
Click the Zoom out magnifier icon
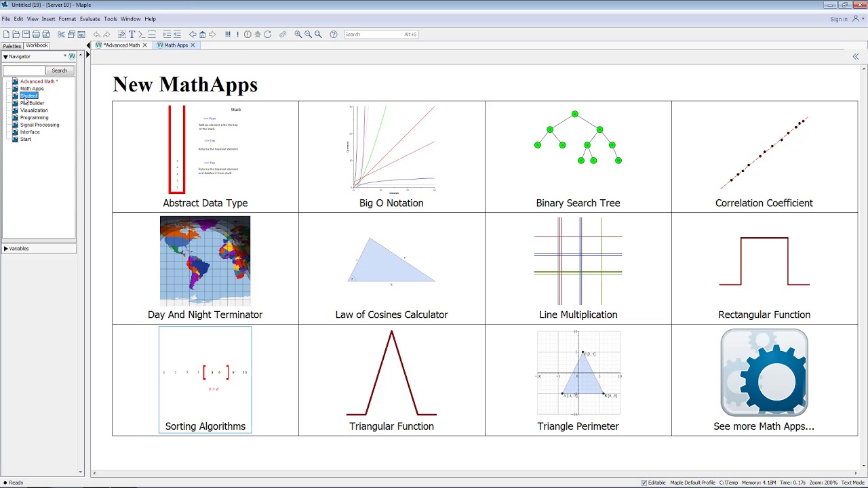coord(308,34)
